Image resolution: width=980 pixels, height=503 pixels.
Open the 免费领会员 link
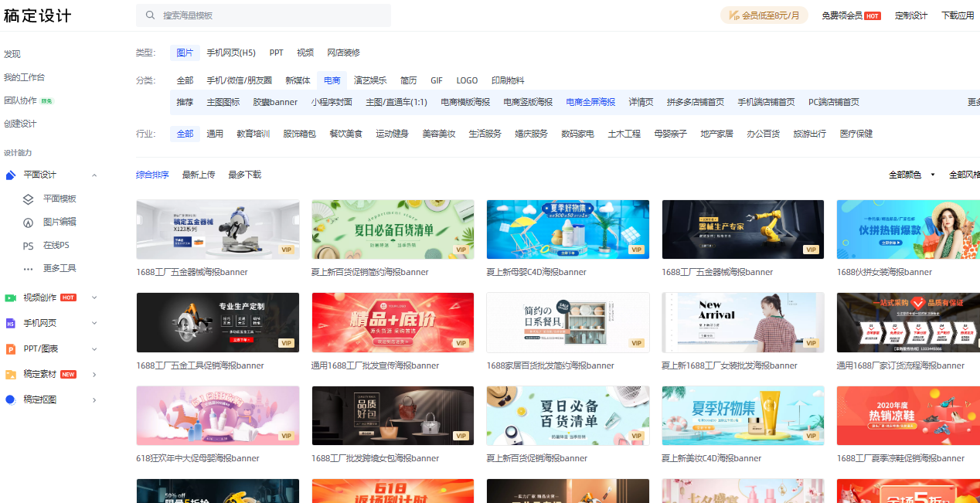[842, 15]
